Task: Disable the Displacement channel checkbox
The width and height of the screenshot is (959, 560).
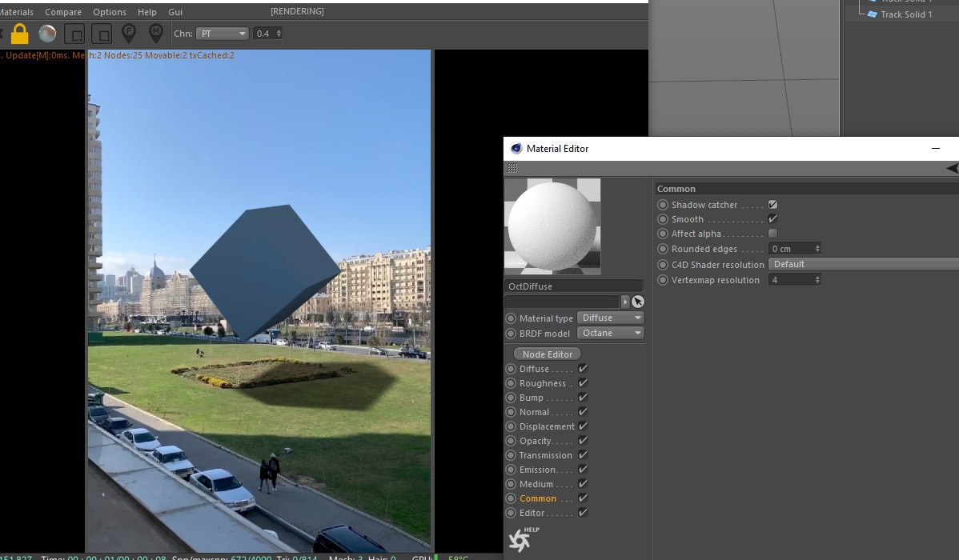Action: click(x=583, y=426)
